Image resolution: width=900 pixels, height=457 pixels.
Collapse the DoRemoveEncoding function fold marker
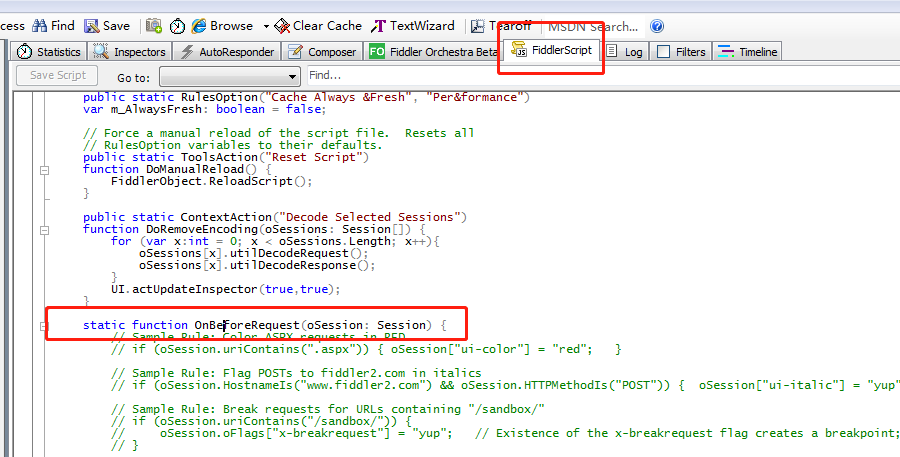(45, 230)
